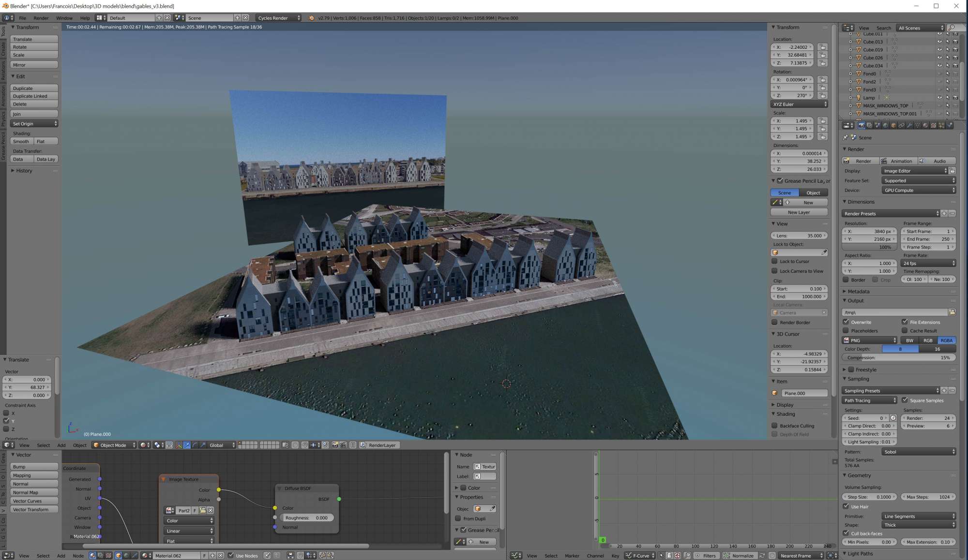Toggle visibility eye for Cube.013

point(939,42)
